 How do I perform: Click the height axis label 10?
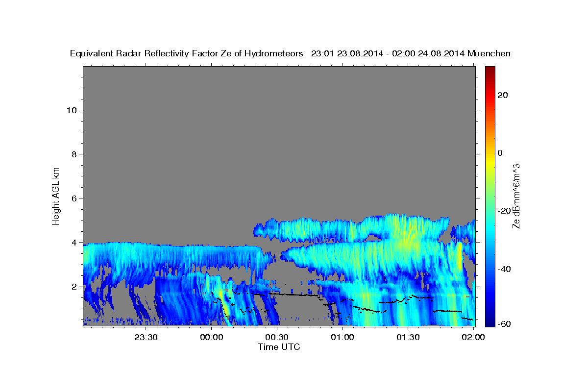pos(72,110)
